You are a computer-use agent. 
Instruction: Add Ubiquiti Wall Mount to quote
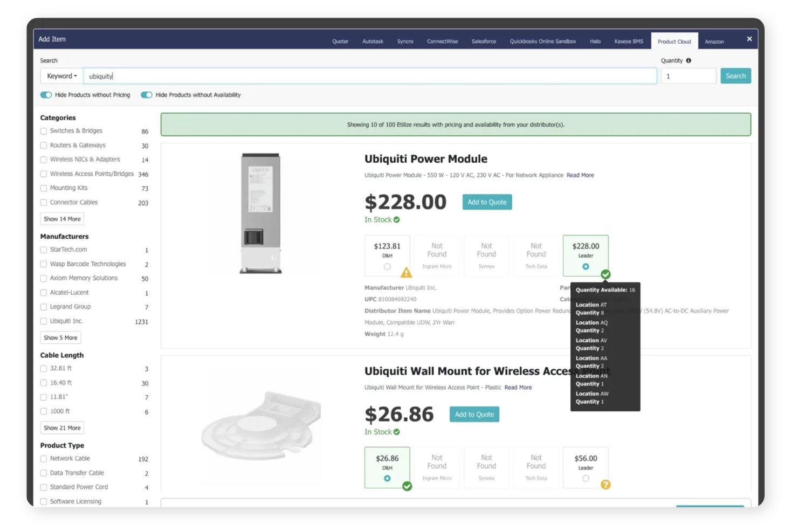[474, 414]
